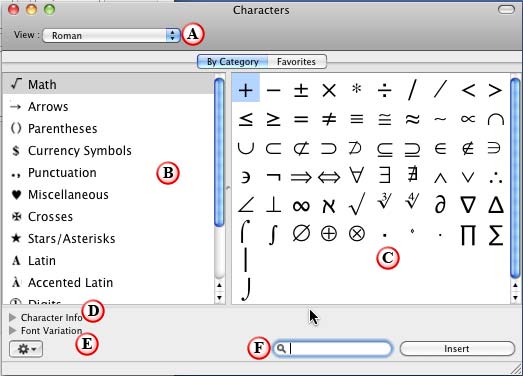The height and width of the screenshot is (376, 523).
Task: Select the less-than-or-equal symbol
Action: (x=246, y=119)
